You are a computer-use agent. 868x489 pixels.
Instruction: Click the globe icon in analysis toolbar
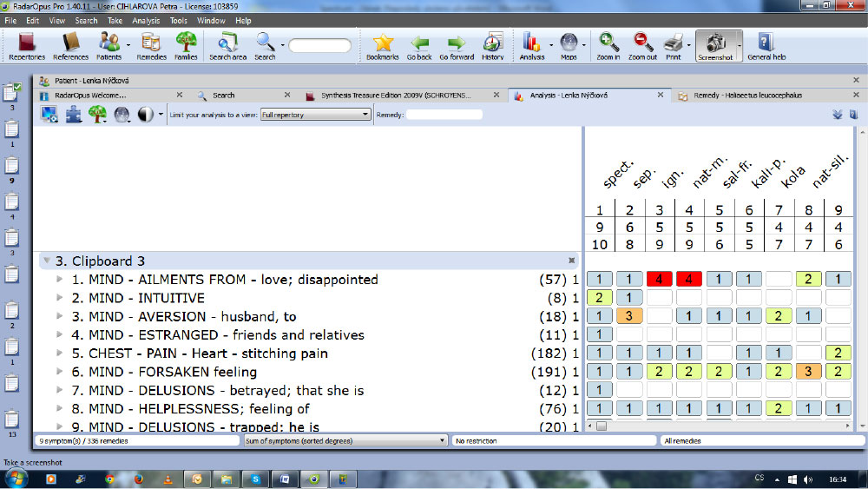(122, 115)
